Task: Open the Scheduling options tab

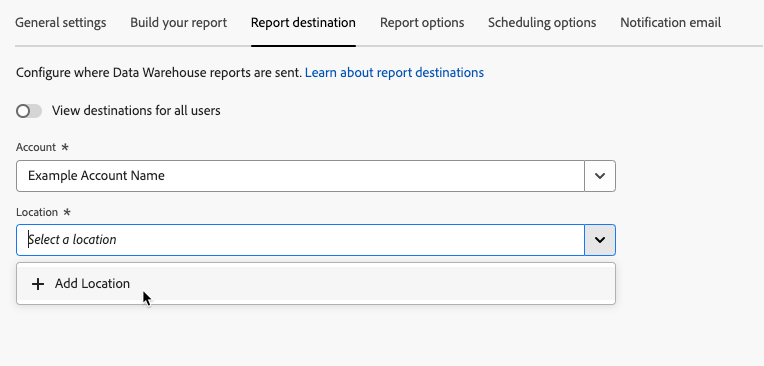Action: point(542,23)
